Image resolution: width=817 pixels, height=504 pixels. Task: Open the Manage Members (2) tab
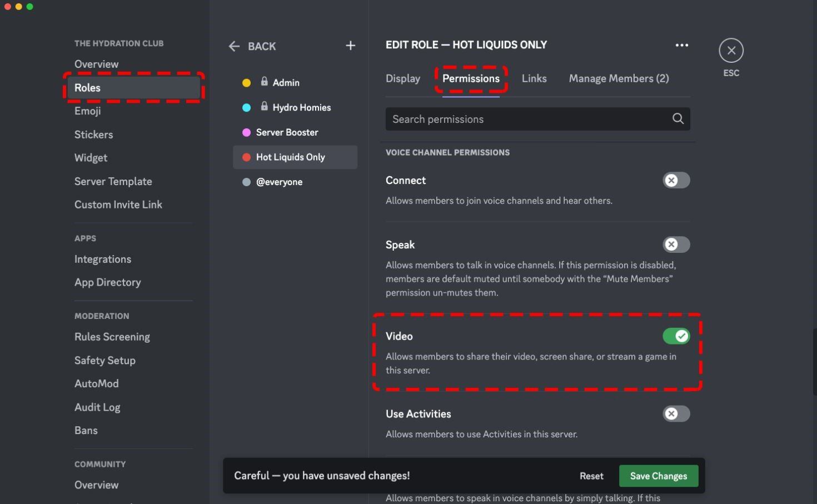pyautogui.click(x=619, y=79)
